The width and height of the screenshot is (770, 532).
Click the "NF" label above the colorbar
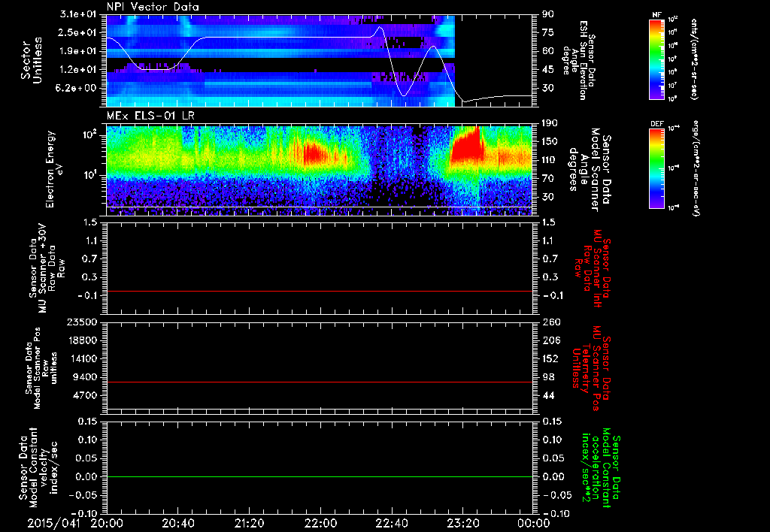click(x=656, y=15)
